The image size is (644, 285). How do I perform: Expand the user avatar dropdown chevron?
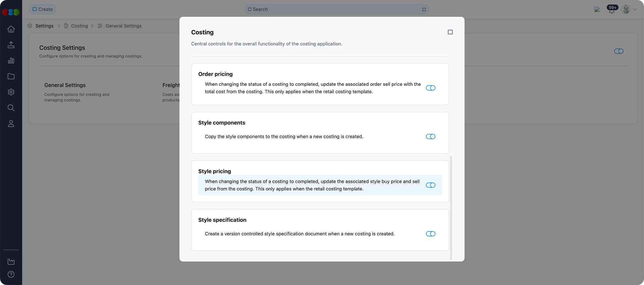point(635,9)
